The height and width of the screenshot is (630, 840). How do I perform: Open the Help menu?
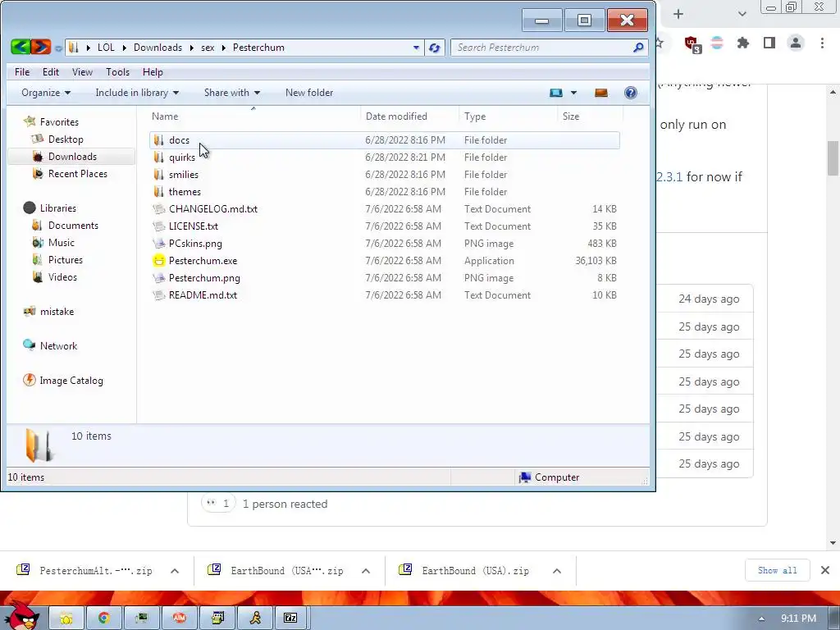[153, 72]
